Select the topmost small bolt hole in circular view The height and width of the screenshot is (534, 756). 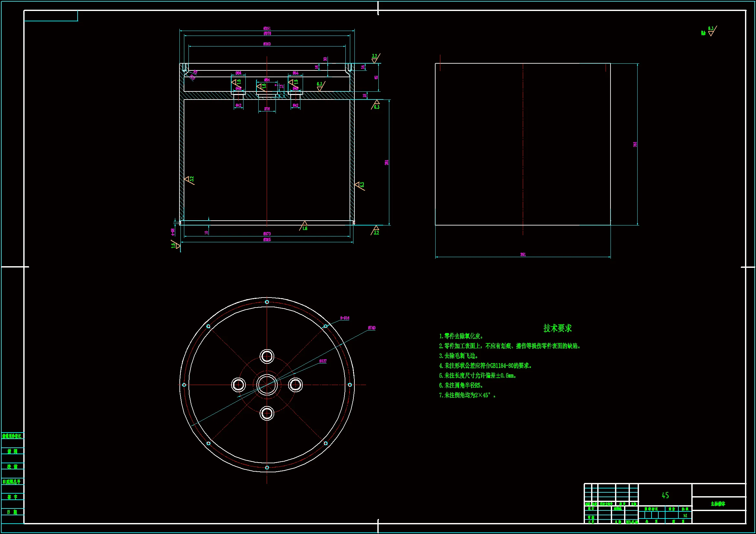click(x=267, y=302)
